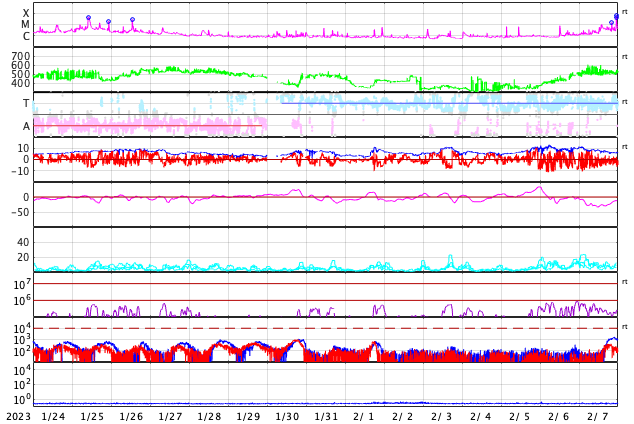Click the 500 solar wind speed label

tap(21, 74)
